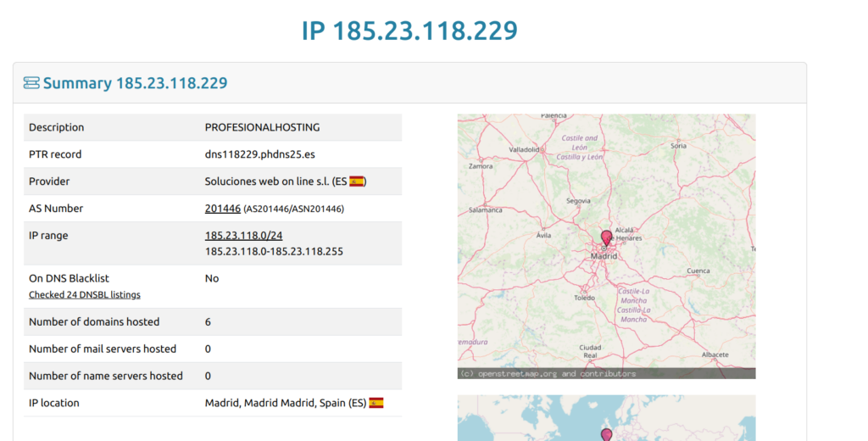Open the AS number 201446 link
Viewport: 868px width, 441px height.
coord(222,209)
